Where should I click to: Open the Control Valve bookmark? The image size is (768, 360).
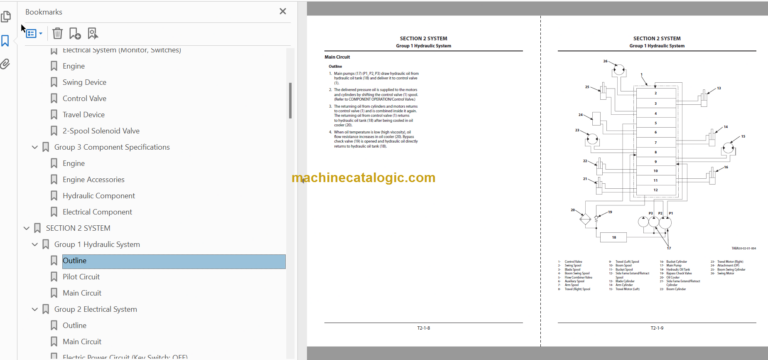(x=84, y=98)
